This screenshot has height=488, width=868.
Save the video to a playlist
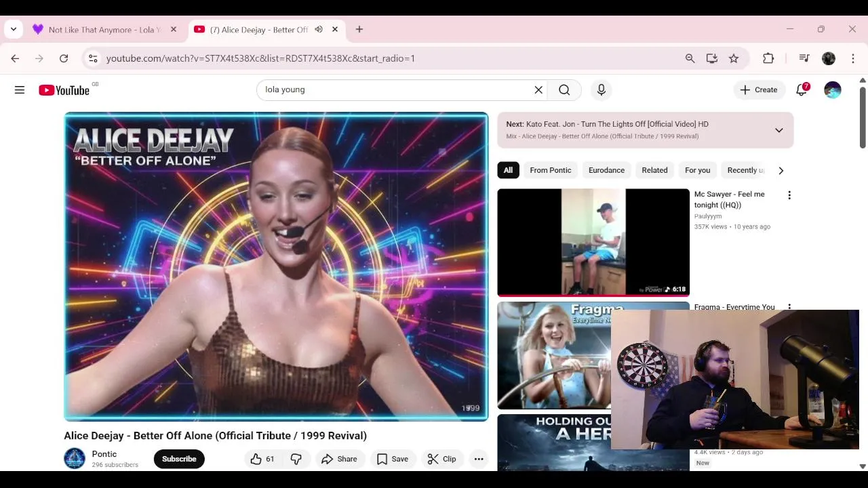[x=393, y=459]
